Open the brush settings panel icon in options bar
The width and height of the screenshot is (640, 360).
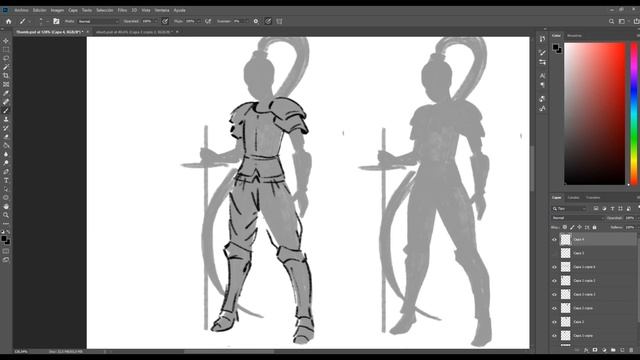[56, 21]
